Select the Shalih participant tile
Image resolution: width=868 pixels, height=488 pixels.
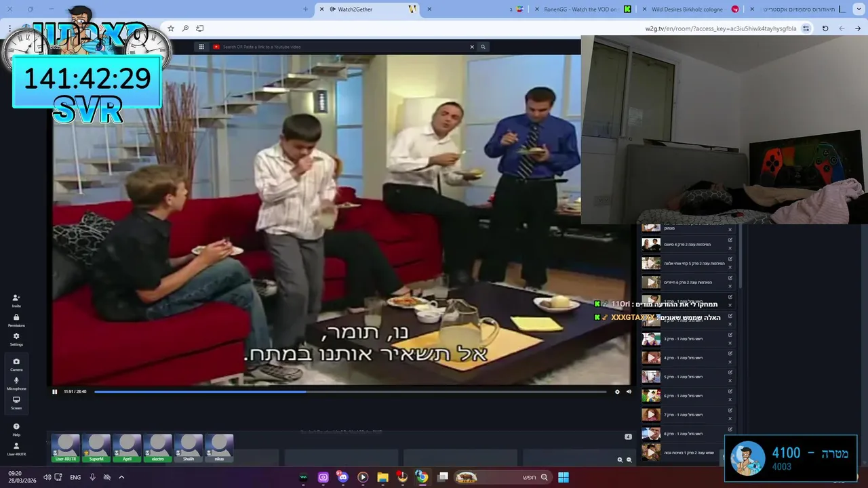189,449
